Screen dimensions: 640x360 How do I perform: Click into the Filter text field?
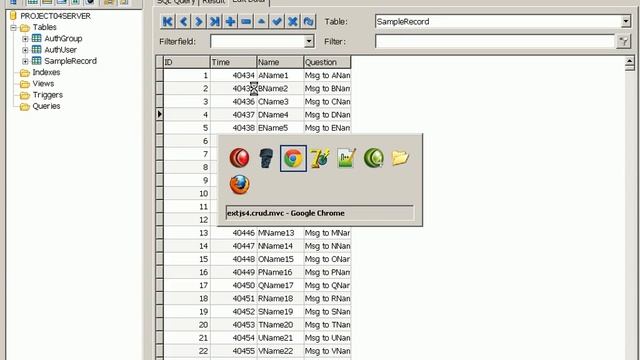(x=495, y=41)
